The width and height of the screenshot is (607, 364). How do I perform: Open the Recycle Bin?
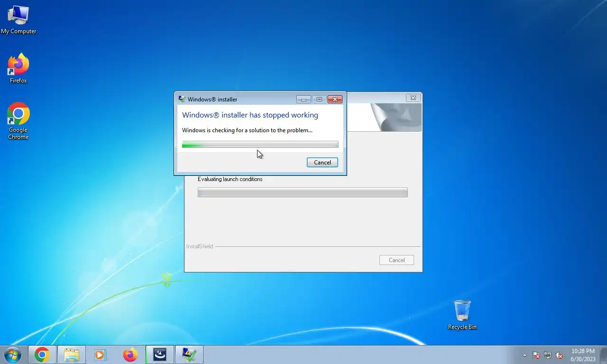click(462, 315)
